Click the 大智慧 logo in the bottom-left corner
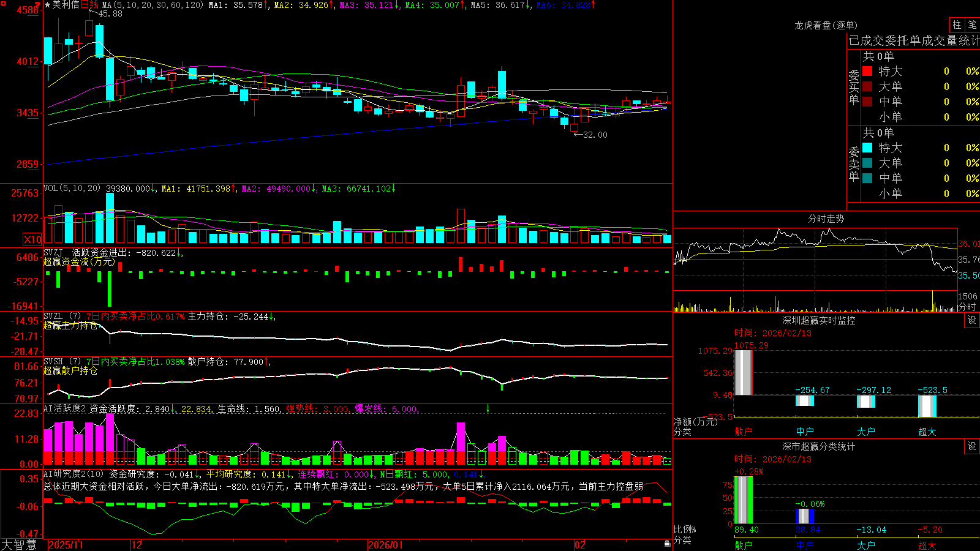Image resolution: width=980 pixels, height=551 pixels. click(x=19, y=545)
